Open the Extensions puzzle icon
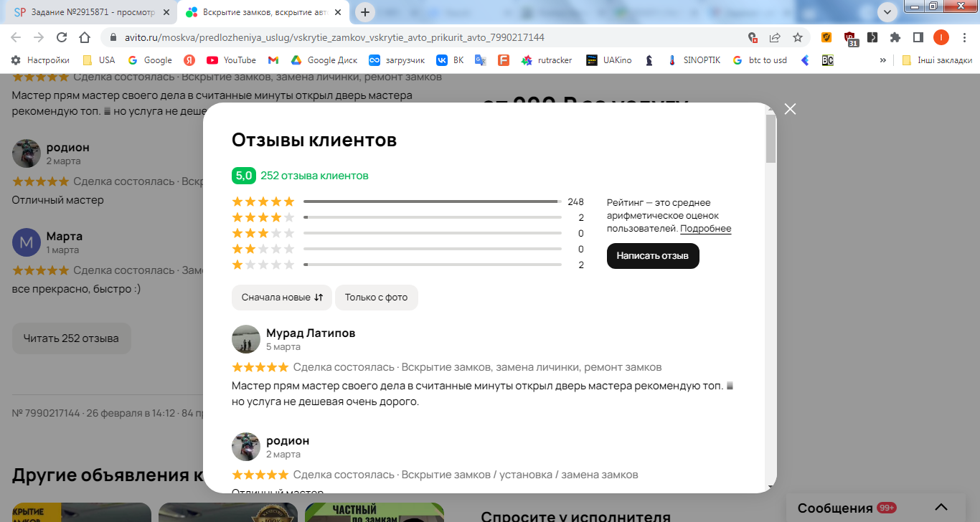Image resolution: width=980 pixels, height=522 pixels. coord(895,37)
